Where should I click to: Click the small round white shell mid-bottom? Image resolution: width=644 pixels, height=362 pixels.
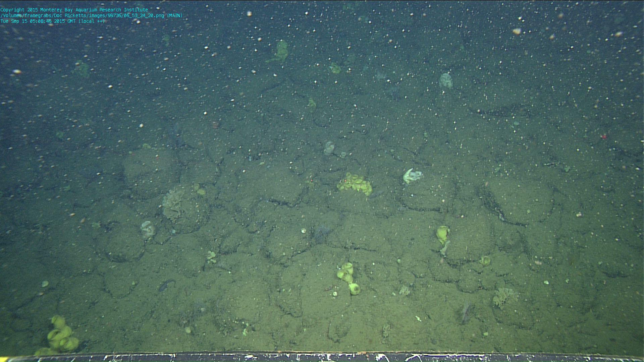(x=304, y=231)
